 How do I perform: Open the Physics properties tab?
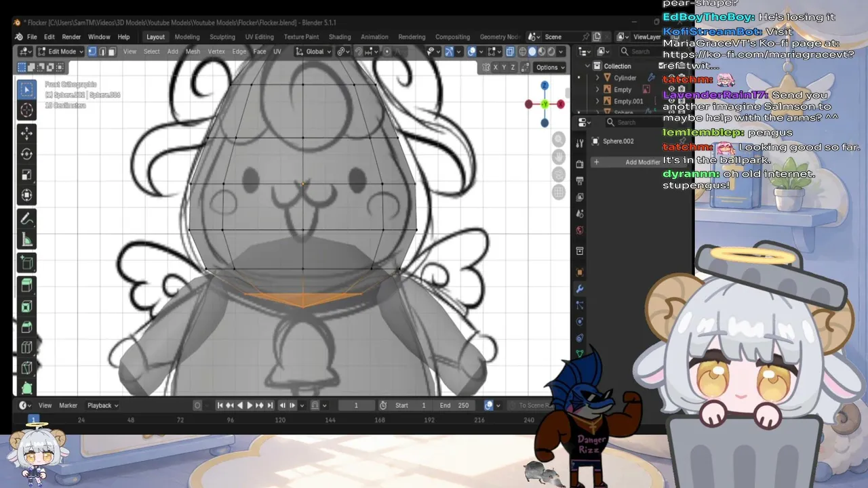[580, 321]
